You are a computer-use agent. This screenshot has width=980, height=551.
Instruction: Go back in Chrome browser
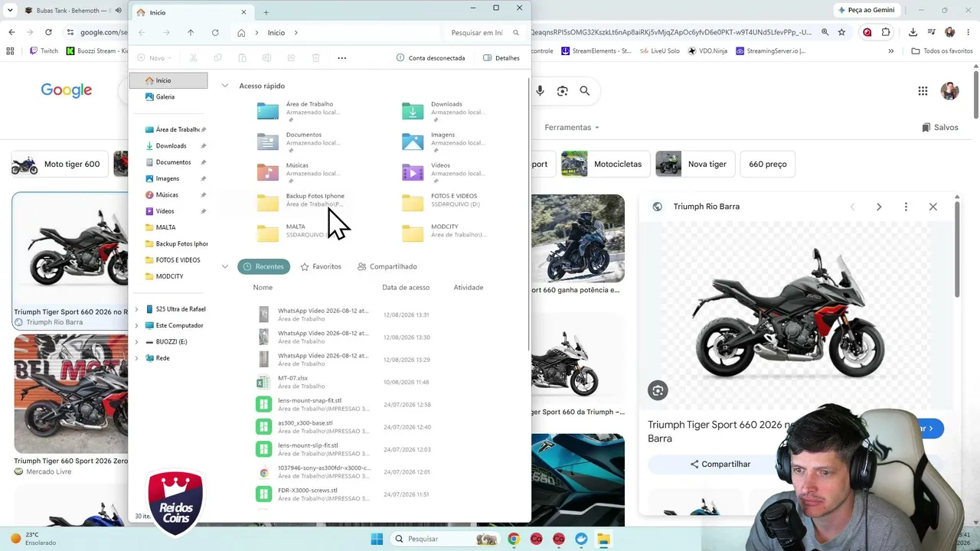[11, 32]
